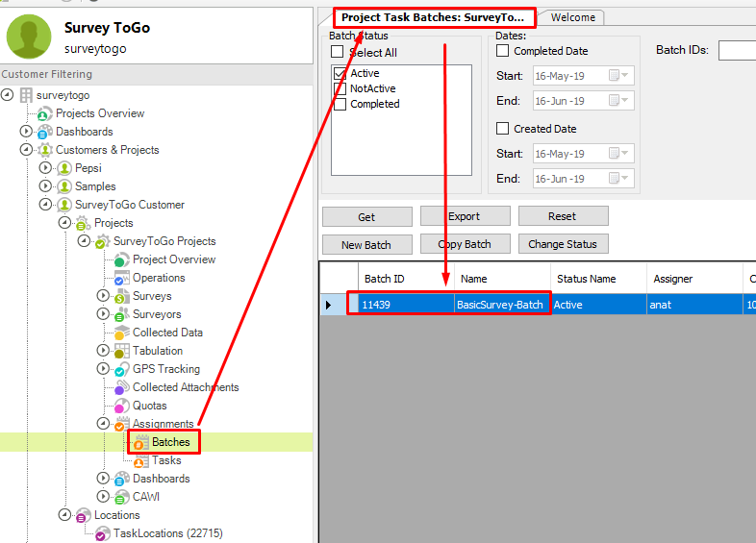Click the surveytogo building icon

pos(26,95)
